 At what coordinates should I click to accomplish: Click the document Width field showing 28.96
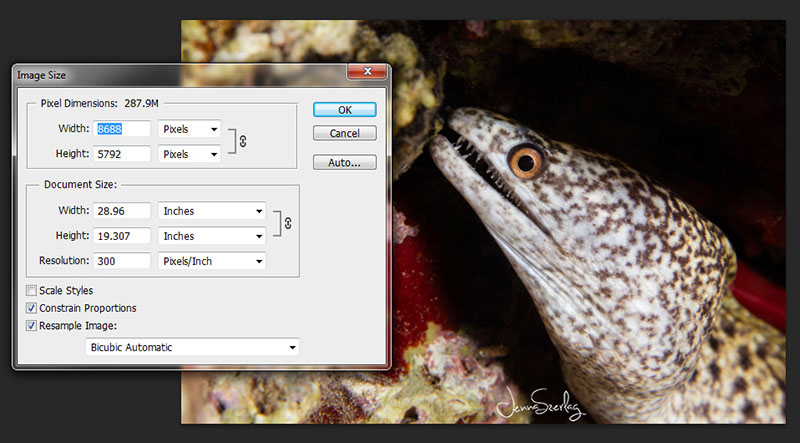(122, 211)
